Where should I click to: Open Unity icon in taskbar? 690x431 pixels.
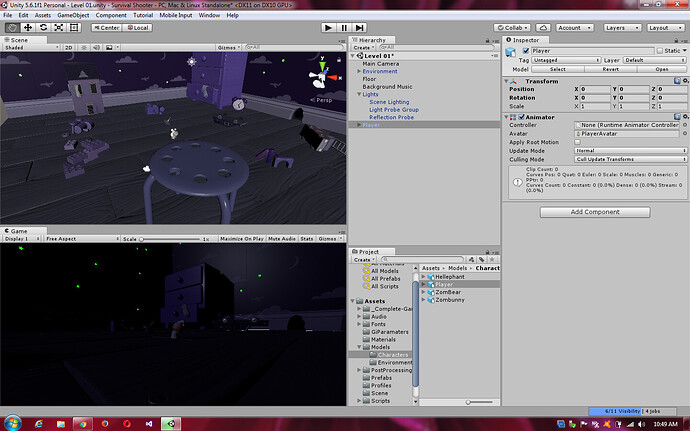(171, 424)
